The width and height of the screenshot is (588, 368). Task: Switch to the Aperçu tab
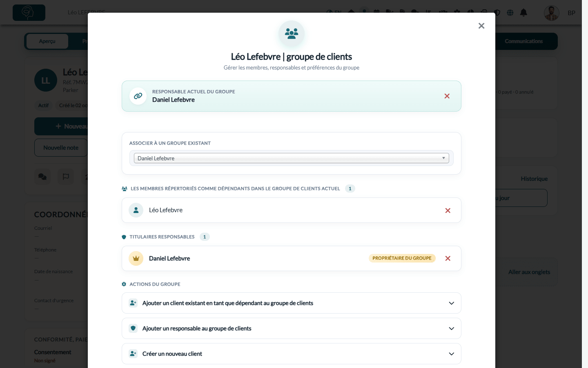47,41
